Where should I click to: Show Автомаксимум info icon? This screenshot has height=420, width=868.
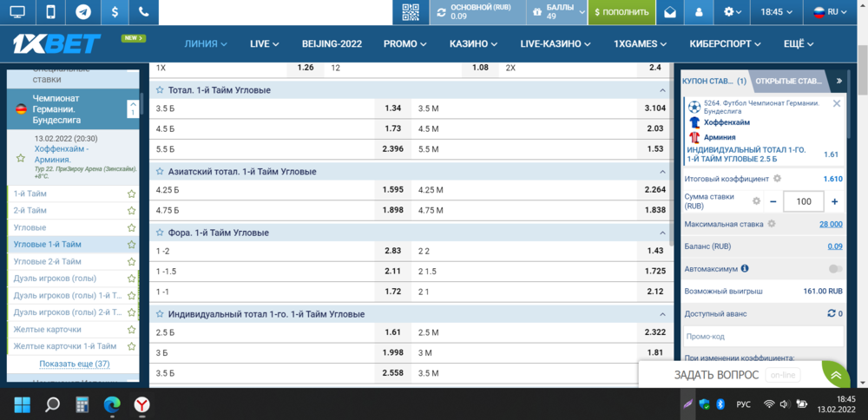click(745, 268)
